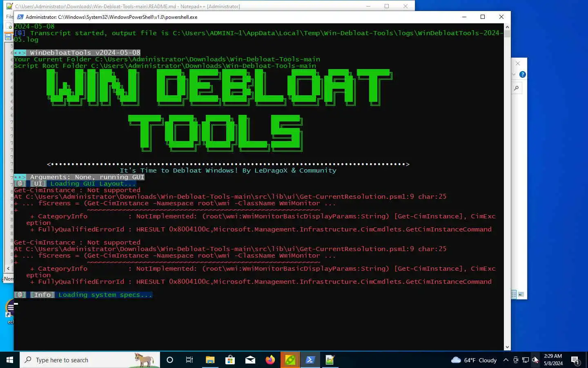Click the taskbar search box
The width and height of the screenshot is (588, 368).
pyautogui.click(x=90, y=360)
